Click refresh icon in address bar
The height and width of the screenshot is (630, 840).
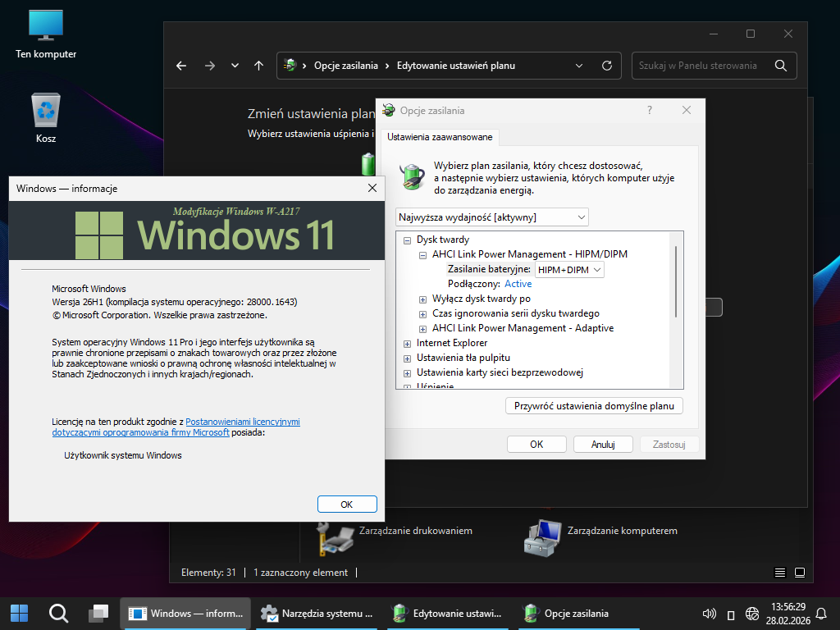pyautogui.click(x=606, y=66)
